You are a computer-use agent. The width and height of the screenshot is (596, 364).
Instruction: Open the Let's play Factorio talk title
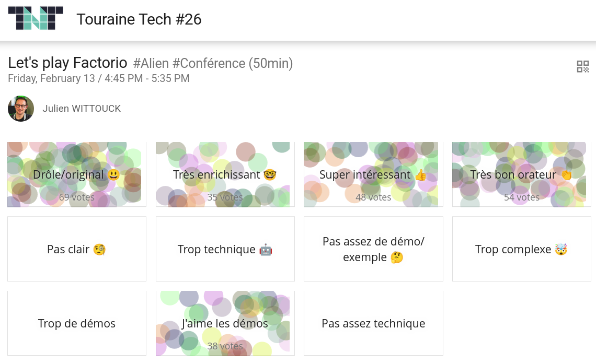point(67,63)
